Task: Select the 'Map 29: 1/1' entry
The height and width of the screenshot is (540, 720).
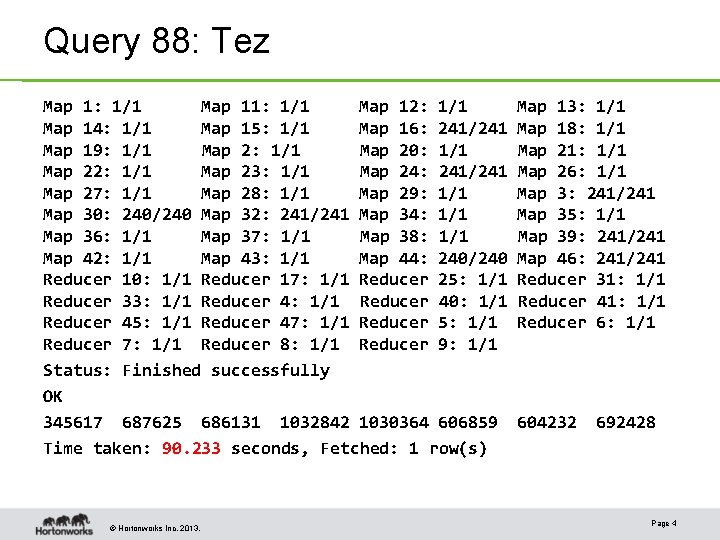Action: point(413,193)
